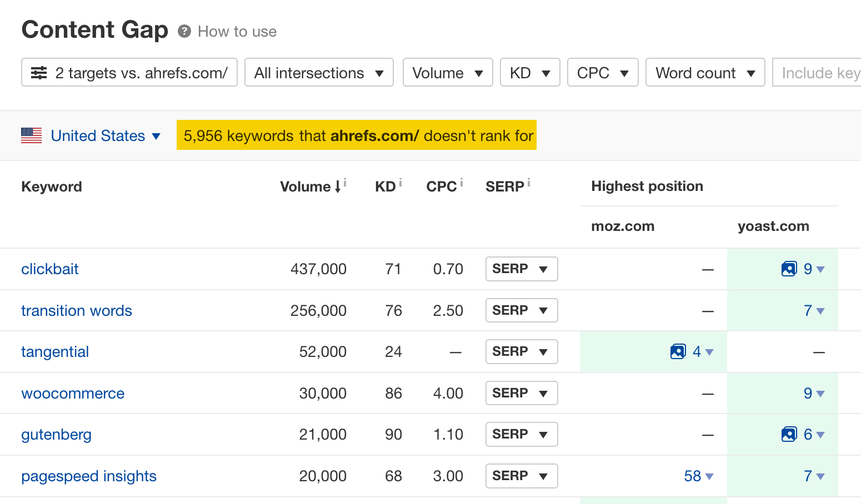Click SERP features icon in gutenberg row
The image size is (861, 504).
click(x=789, y=435)
